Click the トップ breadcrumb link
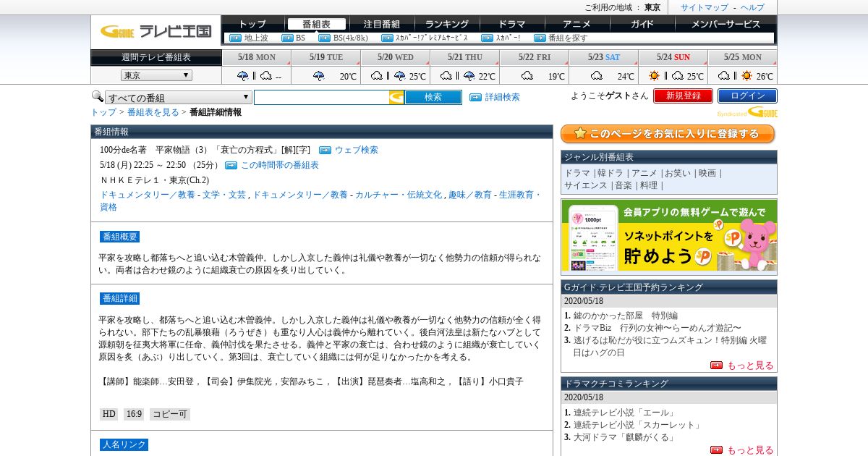Screen dimensions: 868x456 103,112
